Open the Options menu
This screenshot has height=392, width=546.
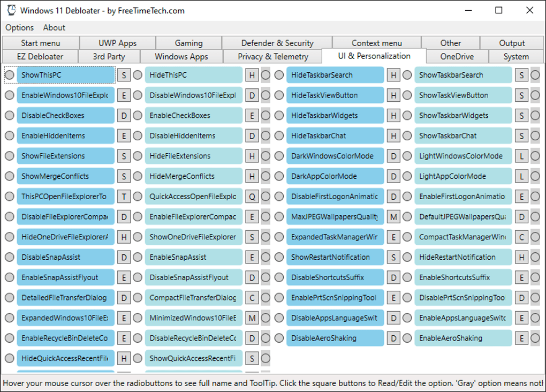19,27
